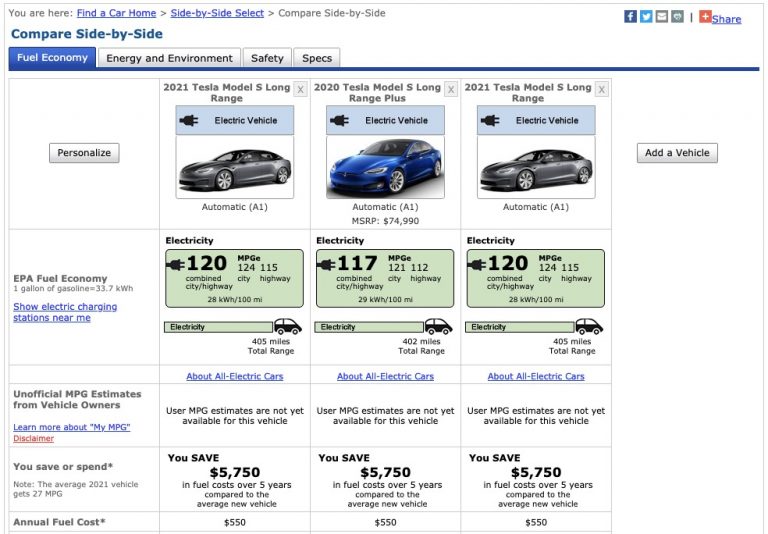Open the Safety tab
This screenshot has width=768, height=534.
[x=267, y=58]
